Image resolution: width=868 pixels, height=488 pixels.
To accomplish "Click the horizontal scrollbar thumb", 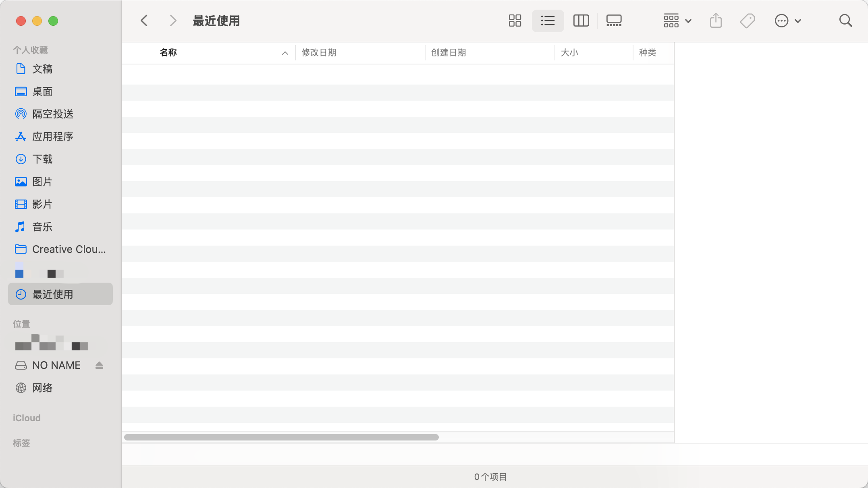I will 281,437.
